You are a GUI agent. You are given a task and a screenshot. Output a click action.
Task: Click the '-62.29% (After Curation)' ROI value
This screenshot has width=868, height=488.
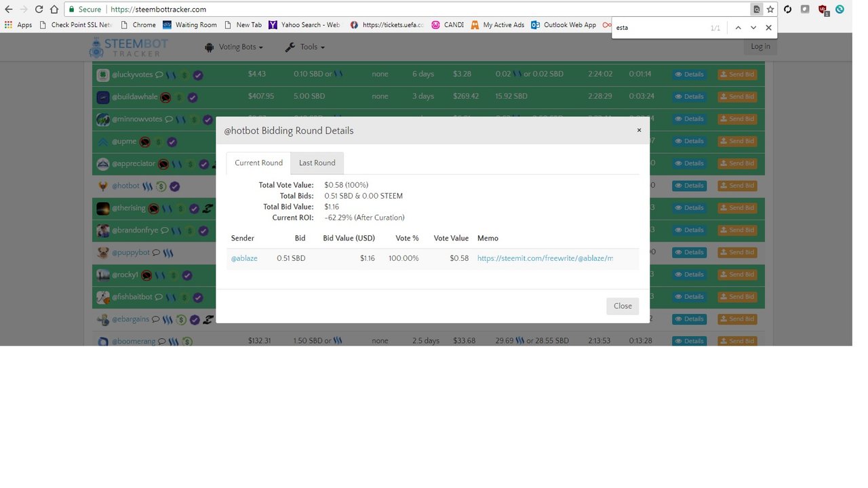[364, 218]
